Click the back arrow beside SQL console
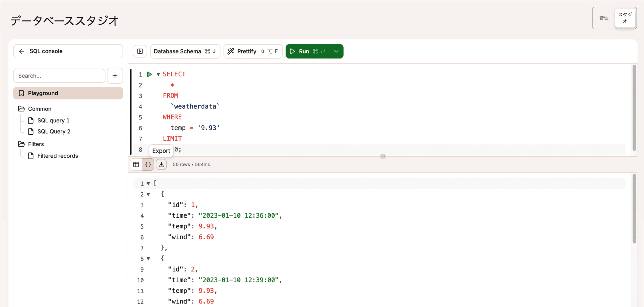The image size is (644, 307). [22, 51]
